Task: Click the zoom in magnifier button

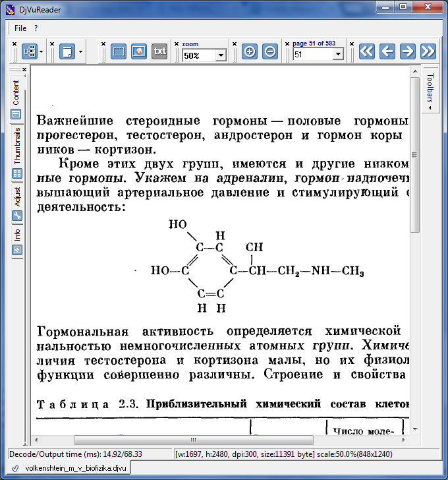Action: 250,51
